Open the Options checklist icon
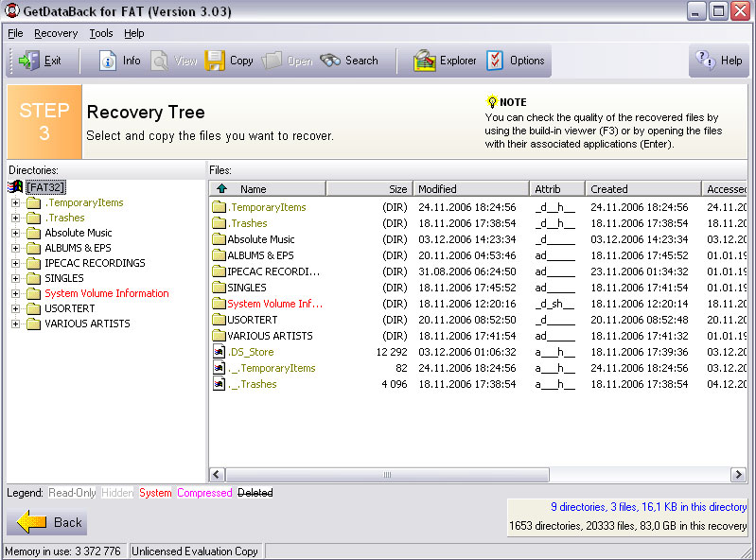Image resolution: width=756 pixels, height=560 pixels. point(495,61)
